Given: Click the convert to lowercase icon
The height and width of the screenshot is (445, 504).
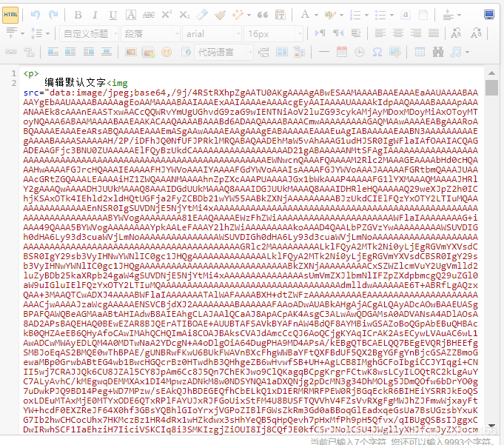Looking at the screenshot, I should click(476, 33).
